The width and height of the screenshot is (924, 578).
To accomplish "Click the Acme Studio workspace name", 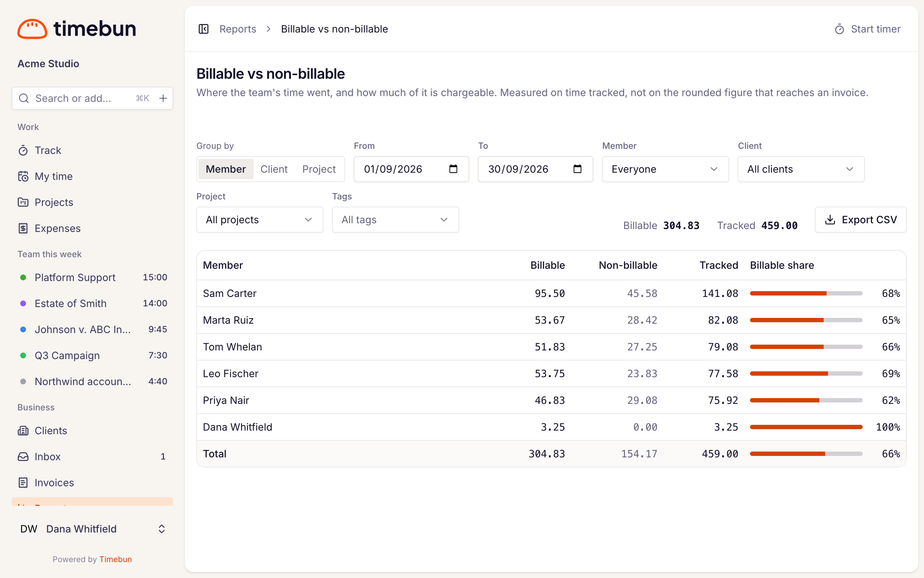I will click(48, 64).
